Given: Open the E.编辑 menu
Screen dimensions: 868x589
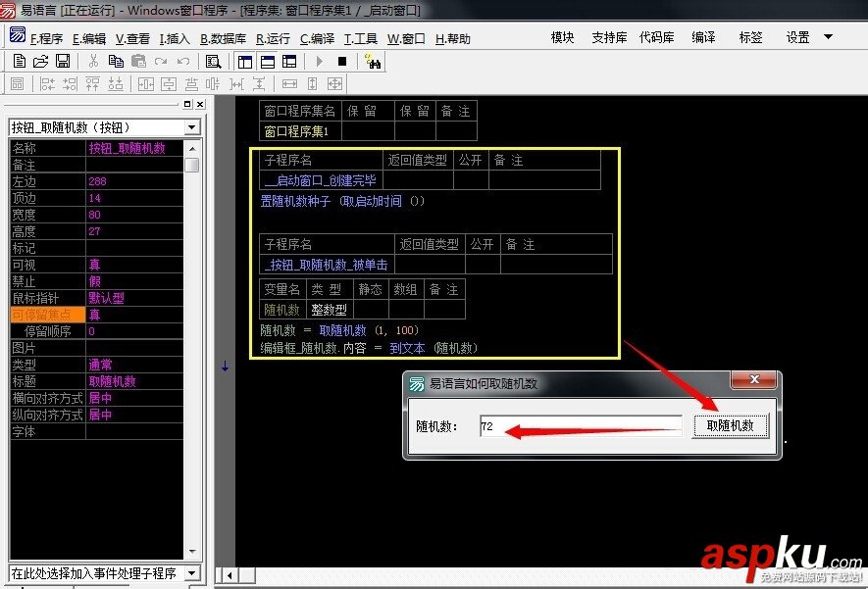Looking at the screenshot, I should pos(89,39).
